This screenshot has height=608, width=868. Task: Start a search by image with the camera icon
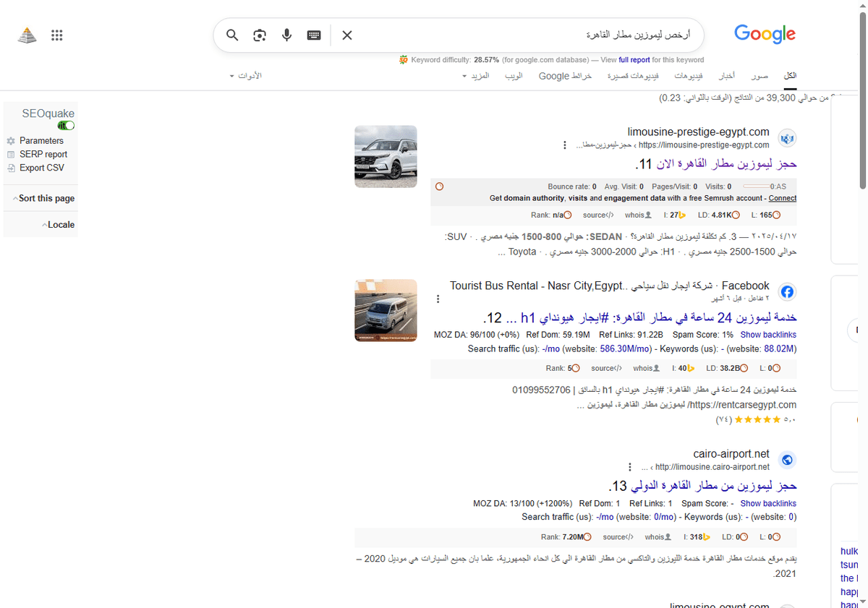click(x=259, y=35)
